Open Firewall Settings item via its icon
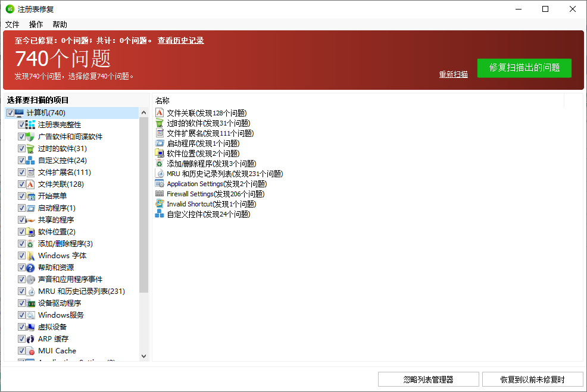This screenshot has width=587, height=392. [158, 193]
